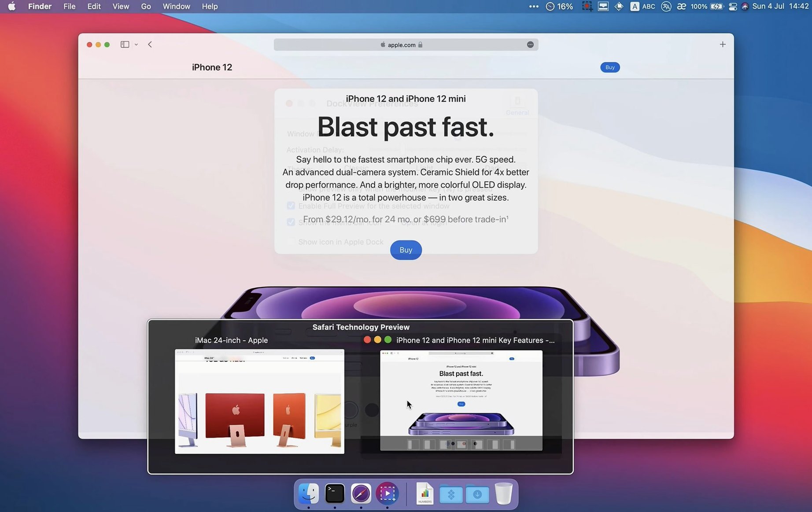Open the Apple menu
Image resolution: width=812 pixels, height=512 pixels.
[x=12, y=6]
